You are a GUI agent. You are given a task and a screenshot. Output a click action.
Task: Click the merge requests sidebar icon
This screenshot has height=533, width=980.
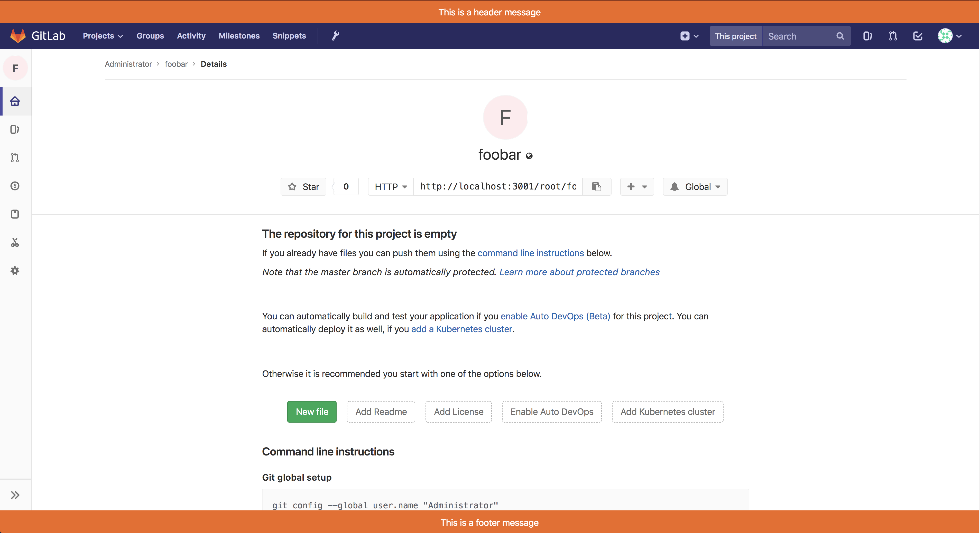coord(16,158)
